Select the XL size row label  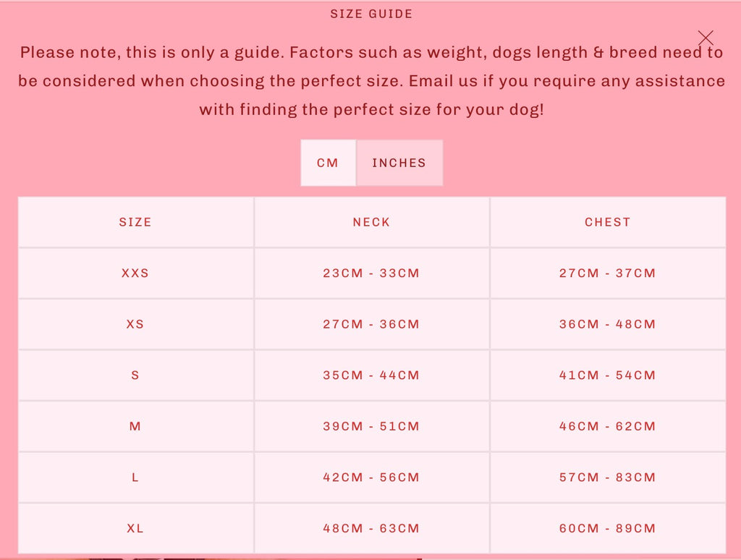(135, 528)
